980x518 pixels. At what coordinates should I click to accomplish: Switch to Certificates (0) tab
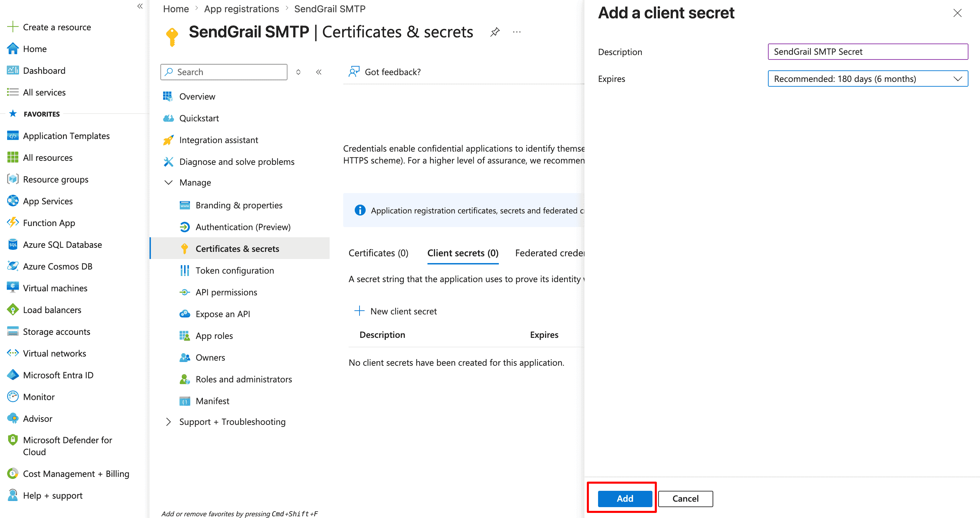378,253
